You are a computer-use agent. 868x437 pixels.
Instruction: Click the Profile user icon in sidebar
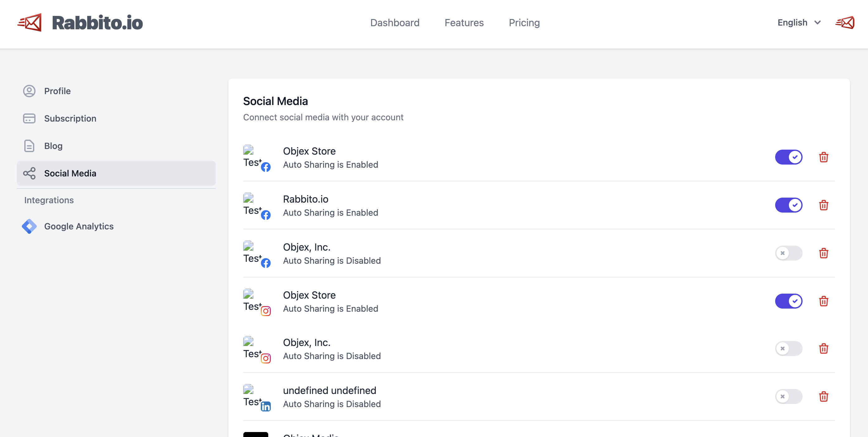coord(29,91)
